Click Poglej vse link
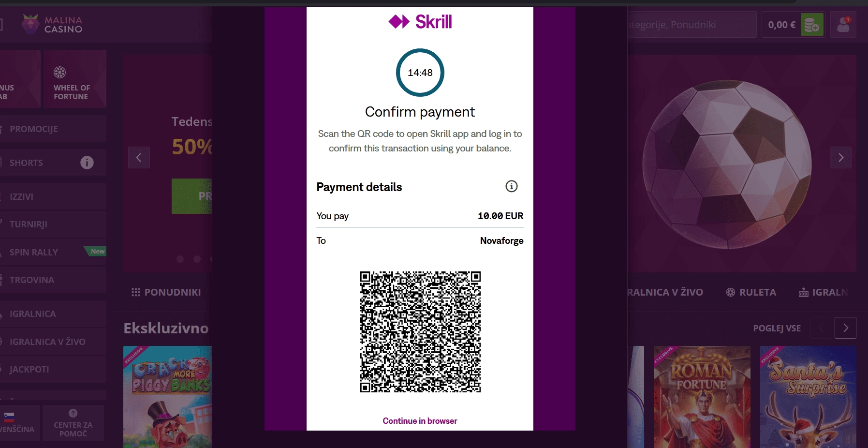The image size is (868, 448). tap(777, 329)
